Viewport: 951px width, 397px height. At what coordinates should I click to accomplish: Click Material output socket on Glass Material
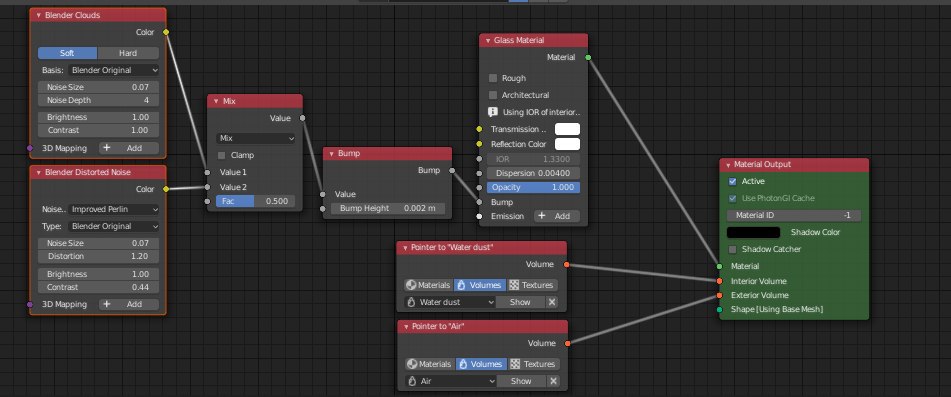[x=588, y=58]
